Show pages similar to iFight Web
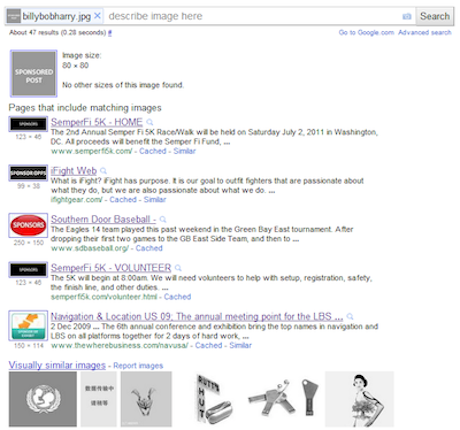The image size is (460, 430). click(155, 200)
